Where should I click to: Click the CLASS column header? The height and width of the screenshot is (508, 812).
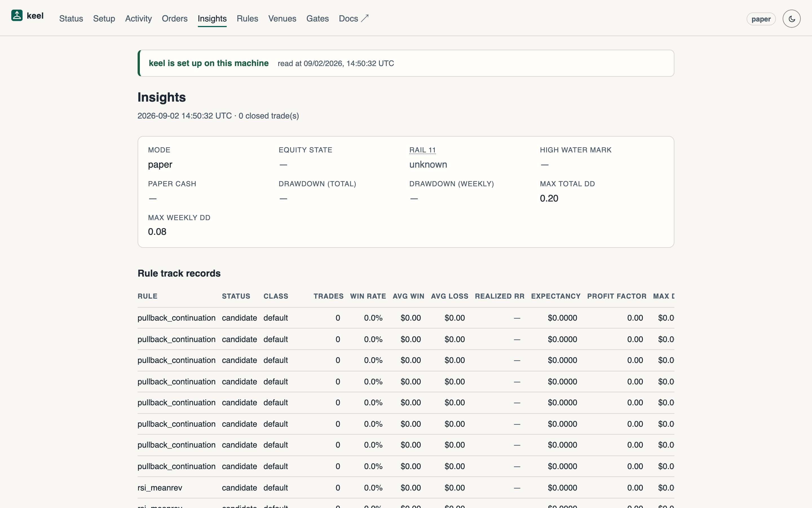tap(276, 296)
